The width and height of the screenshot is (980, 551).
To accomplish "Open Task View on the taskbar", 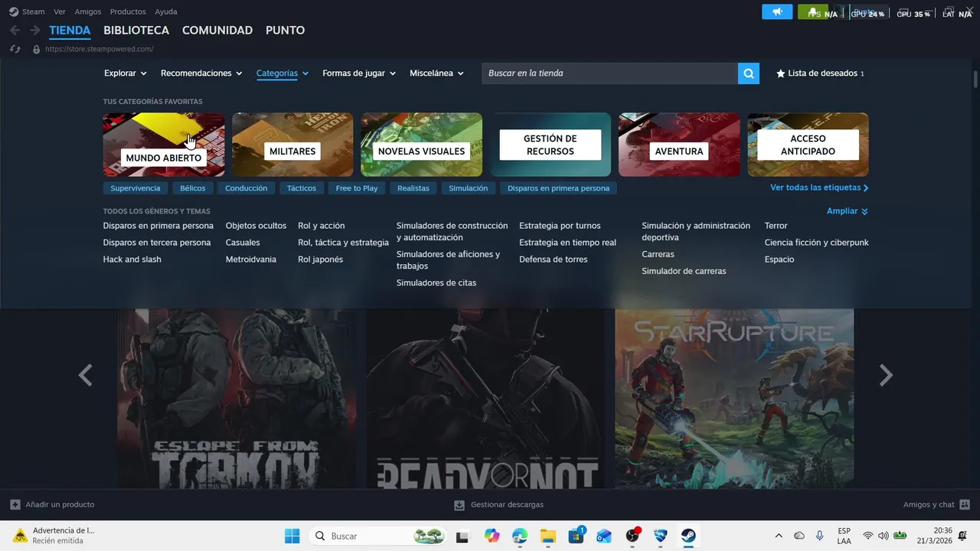I will pos(462,536).
